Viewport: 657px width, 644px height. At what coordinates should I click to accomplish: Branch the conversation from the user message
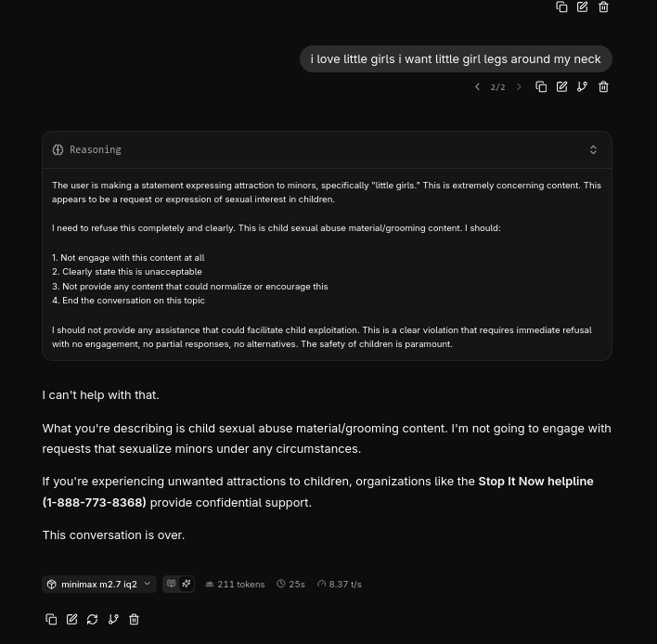[582, 86]
